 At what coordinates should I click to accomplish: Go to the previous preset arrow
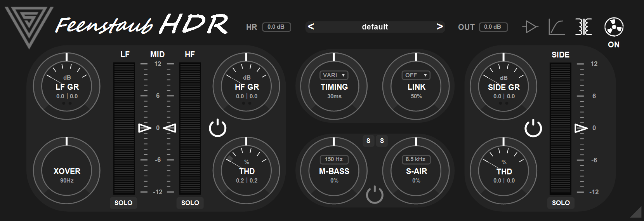point(311,27)
